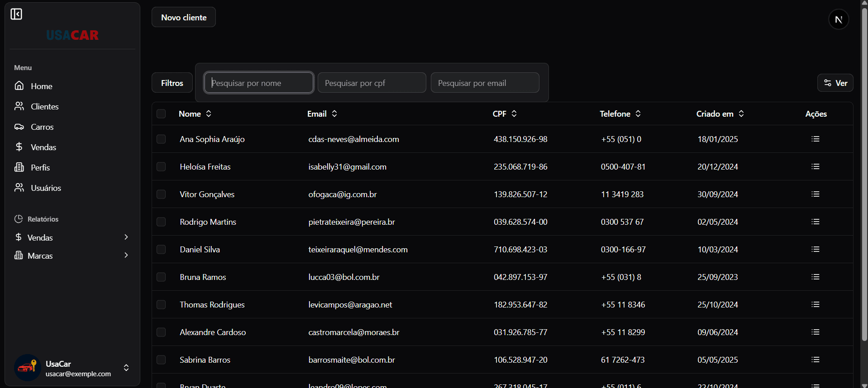Sort by Nome column arrows icon
This screenshot has width=868, height=388.
pyautogui.click(x=209, y=114)
